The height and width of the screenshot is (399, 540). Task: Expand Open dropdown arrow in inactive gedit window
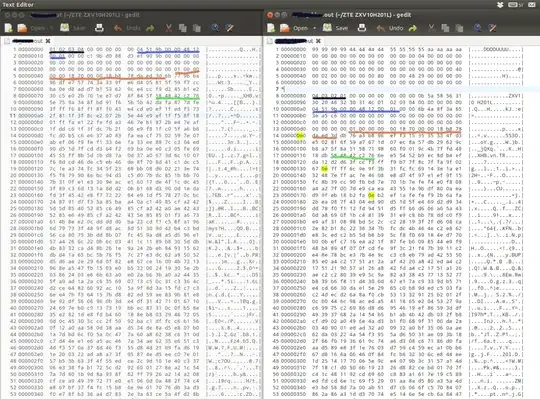[51, 28]
